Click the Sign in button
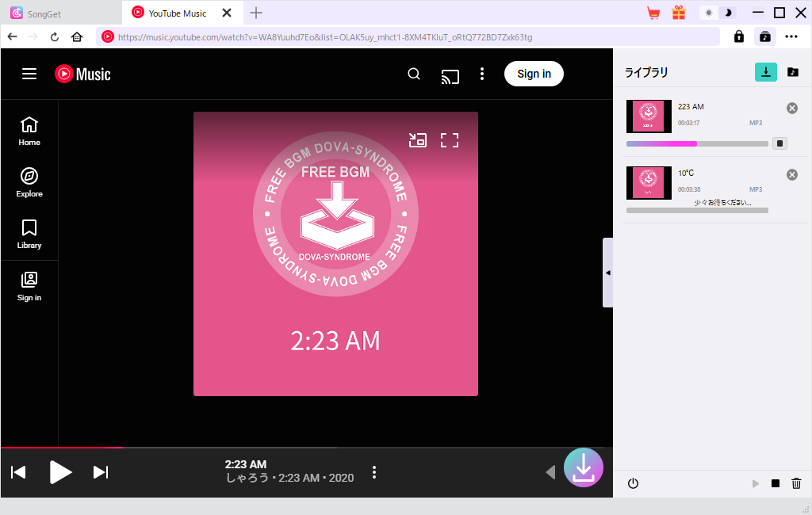This screenshot has height=515, width=812. point(534,74)
